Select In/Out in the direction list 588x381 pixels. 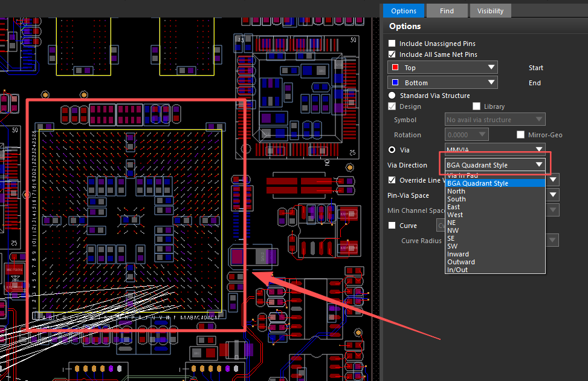point(457,270)
